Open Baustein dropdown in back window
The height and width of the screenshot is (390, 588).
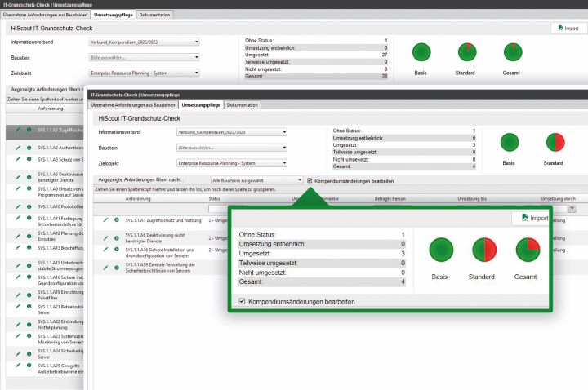pos(145,57)
